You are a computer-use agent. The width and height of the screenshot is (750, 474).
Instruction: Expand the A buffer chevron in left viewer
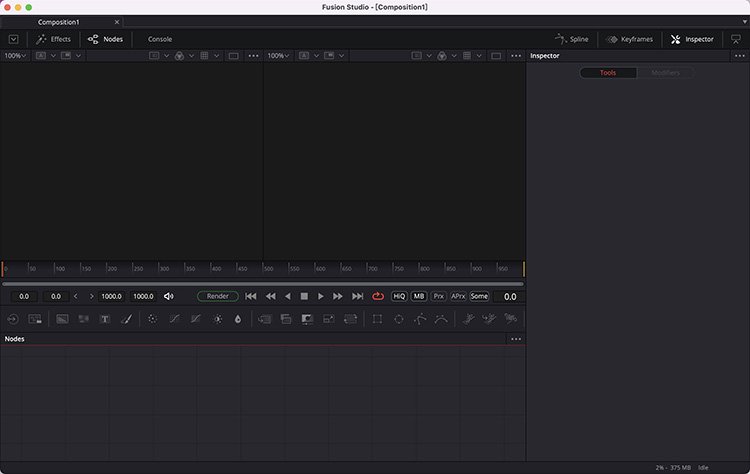coord(53,56)
